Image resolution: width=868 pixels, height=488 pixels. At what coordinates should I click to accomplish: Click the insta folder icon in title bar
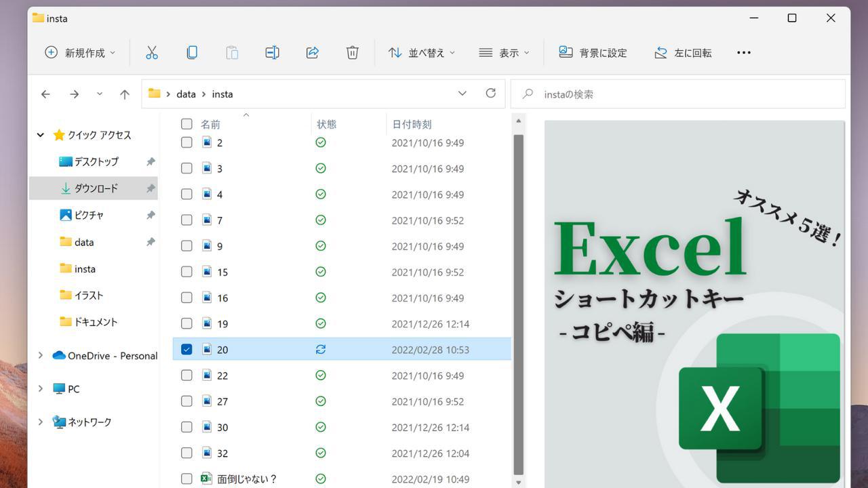click(x=38, y=18)
